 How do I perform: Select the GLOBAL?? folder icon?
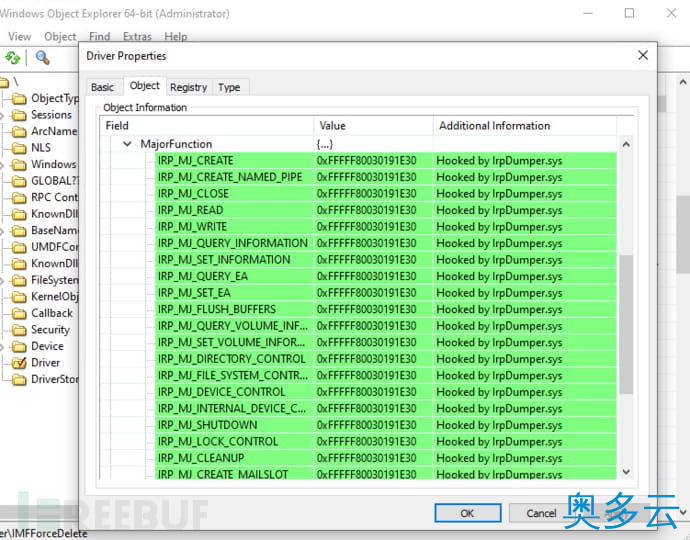[19, 181]
